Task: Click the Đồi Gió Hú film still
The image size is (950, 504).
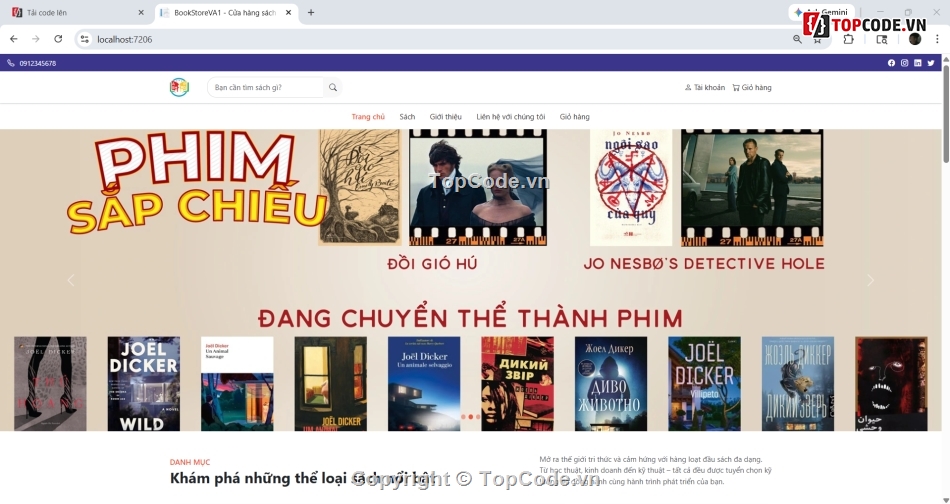Action: tap(478, 187)
